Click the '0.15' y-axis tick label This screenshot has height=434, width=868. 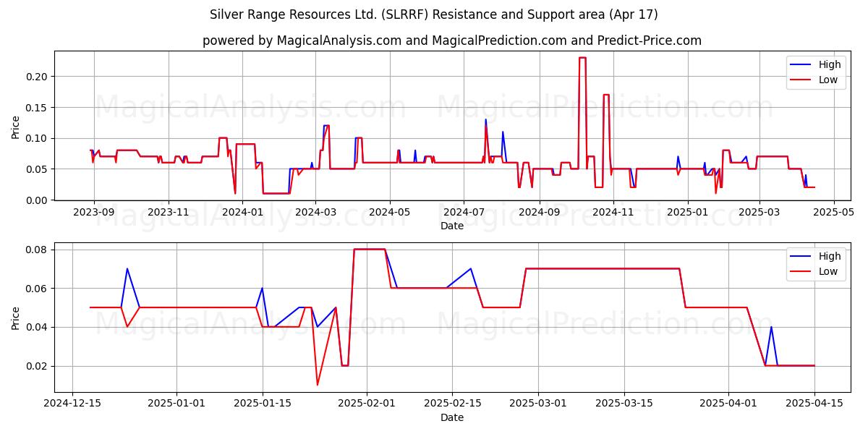tap(36, 108)
